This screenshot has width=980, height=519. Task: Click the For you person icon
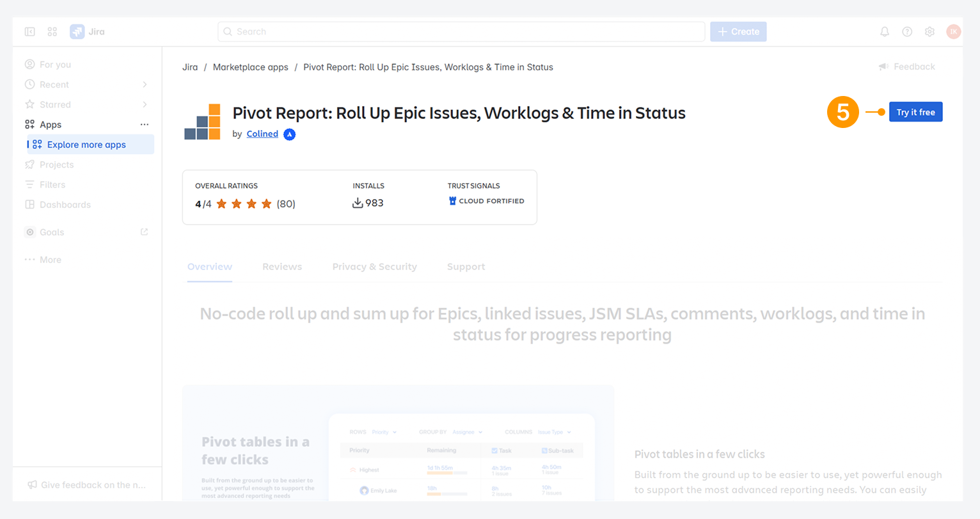[29, 64]
